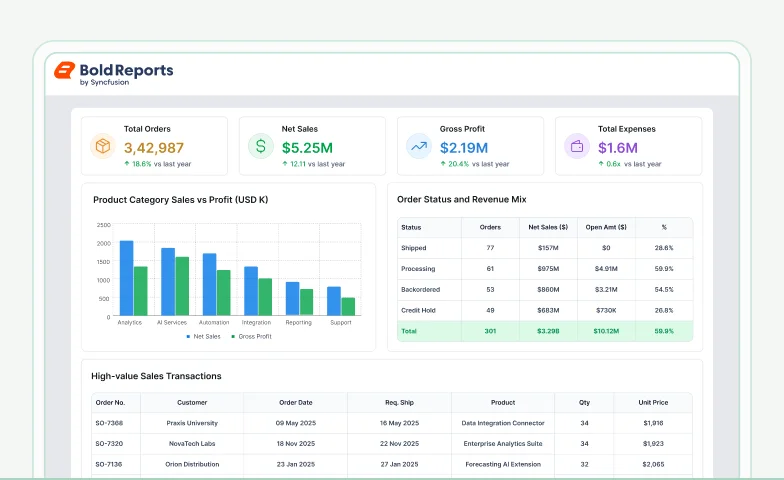Click the Reporting blue bar
Image resolution: width=784 pixels, height=480 pixels.
tap(292, 298)
